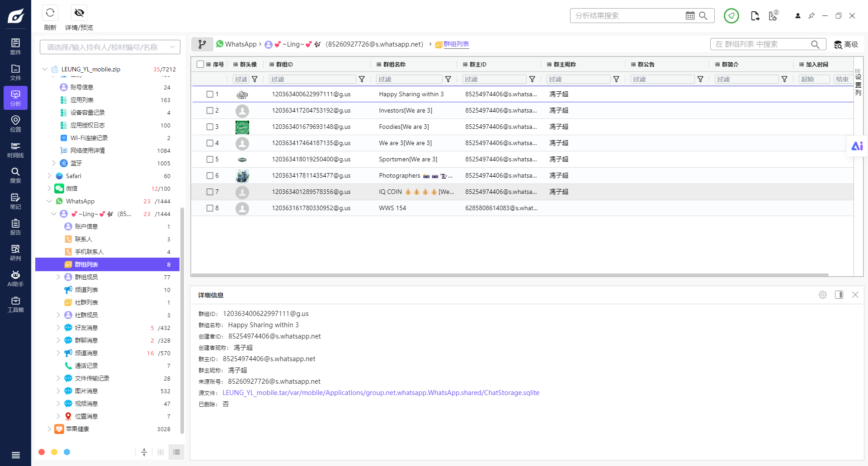Open the AI助手 sidebar section
868x466 pixels.
click(x=15, y=278)
